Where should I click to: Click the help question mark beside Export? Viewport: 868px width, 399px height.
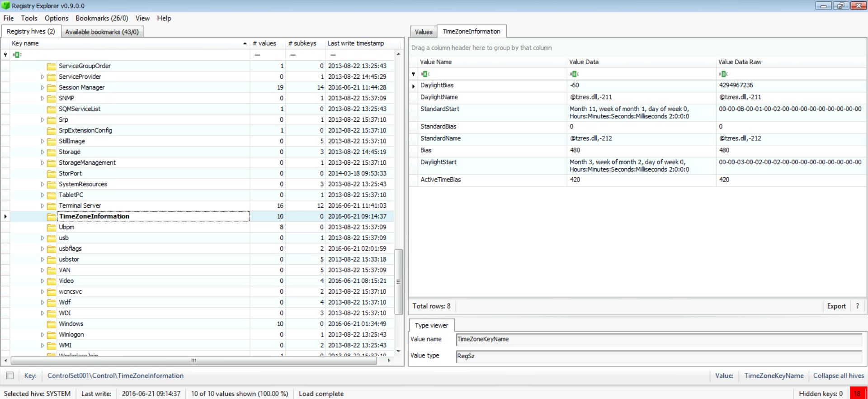(x=857, y=306)
